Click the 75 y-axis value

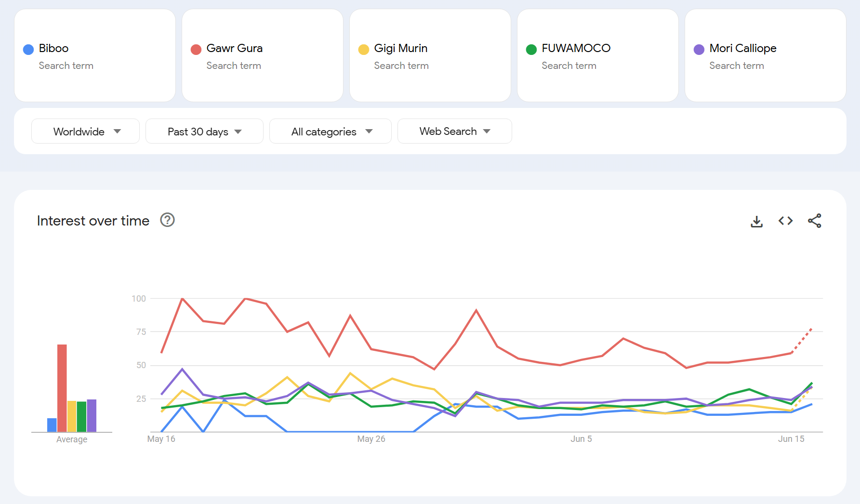coord(141,332)
